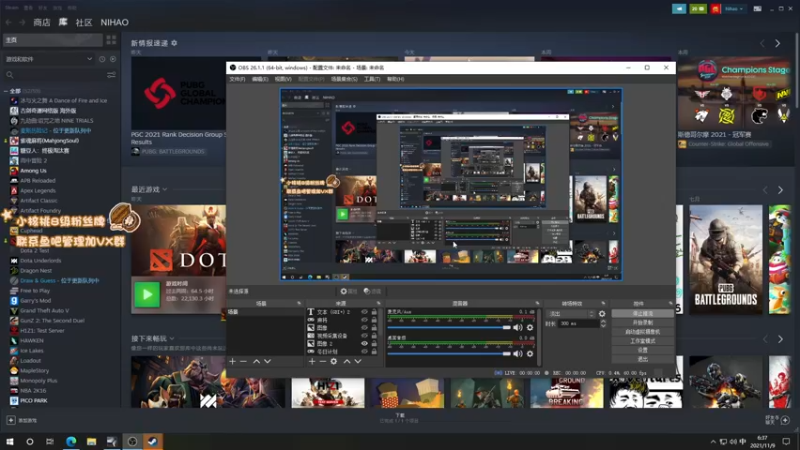Screen dimensions: 800x450
Task: Open OBS 帮助(H) menu
Action: click(395, 79)
